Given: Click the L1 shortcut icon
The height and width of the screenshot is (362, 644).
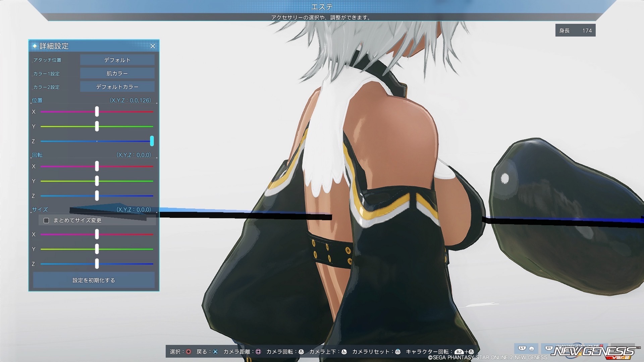Looking at the screenshot, I should (x=522, y=348).
